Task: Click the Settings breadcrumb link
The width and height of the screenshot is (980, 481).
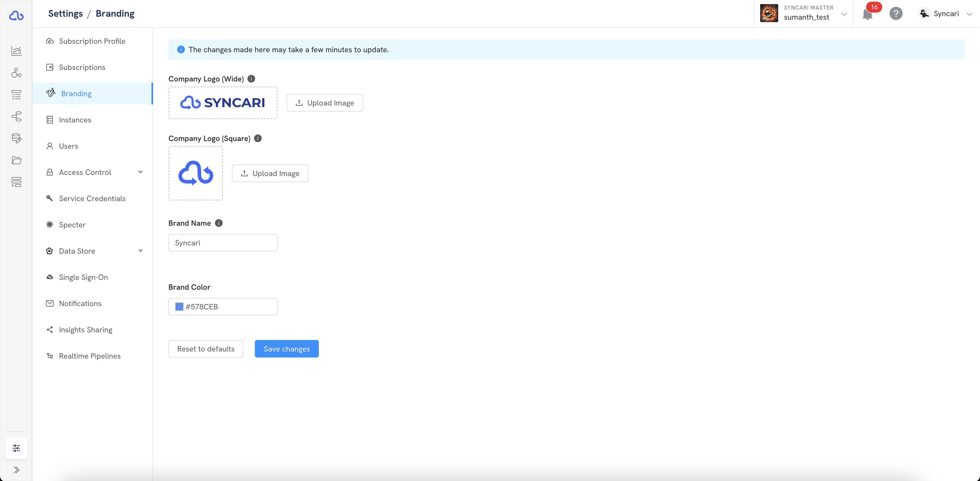Action: (x=65, y=14)
